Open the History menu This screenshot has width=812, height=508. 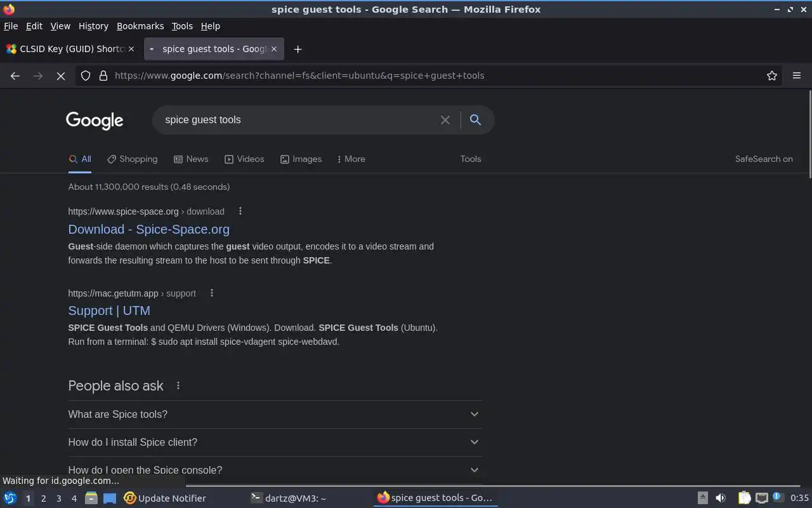click(93, 26)
